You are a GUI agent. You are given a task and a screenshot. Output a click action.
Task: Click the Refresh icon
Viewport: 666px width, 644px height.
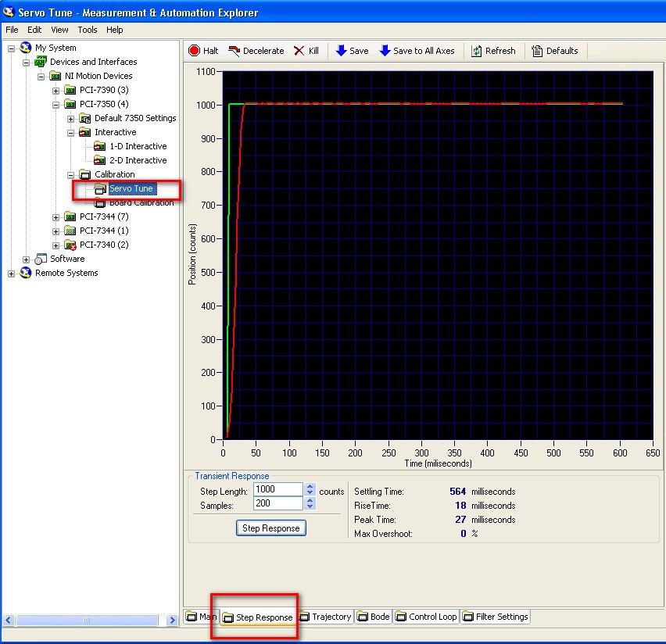click(477, 51)
